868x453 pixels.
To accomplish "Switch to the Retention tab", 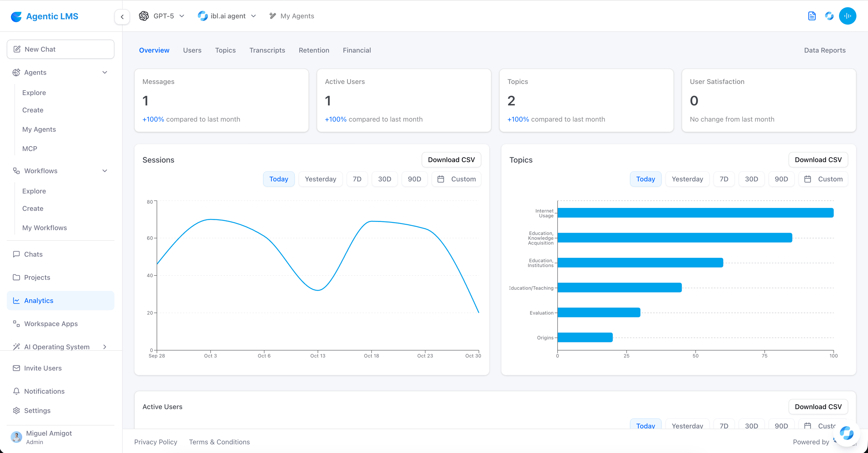I will (x=314, y=50).
